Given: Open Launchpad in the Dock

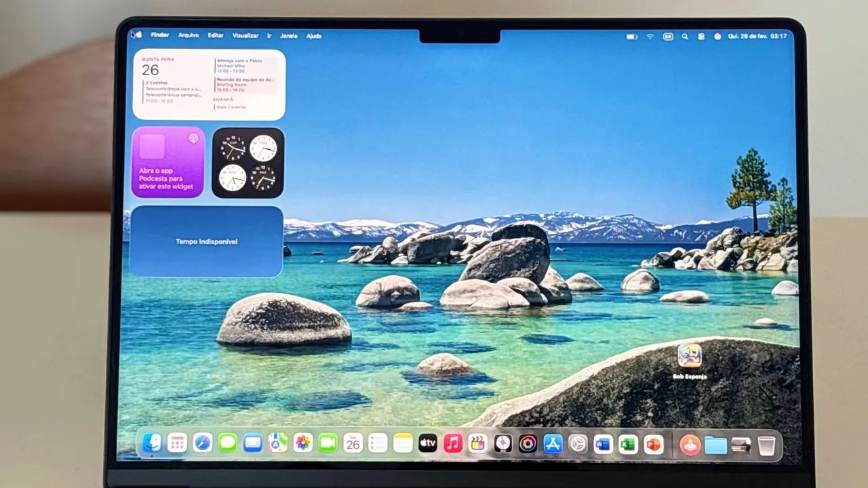Looking at the screenshot, I should pyautogui.click(x=177, y=443).
